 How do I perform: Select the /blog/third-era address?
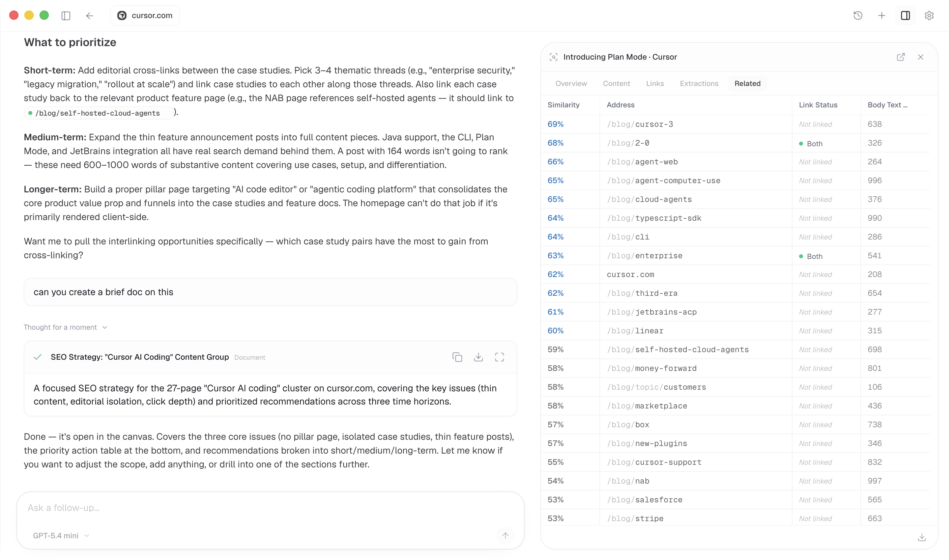pos(642,293)
